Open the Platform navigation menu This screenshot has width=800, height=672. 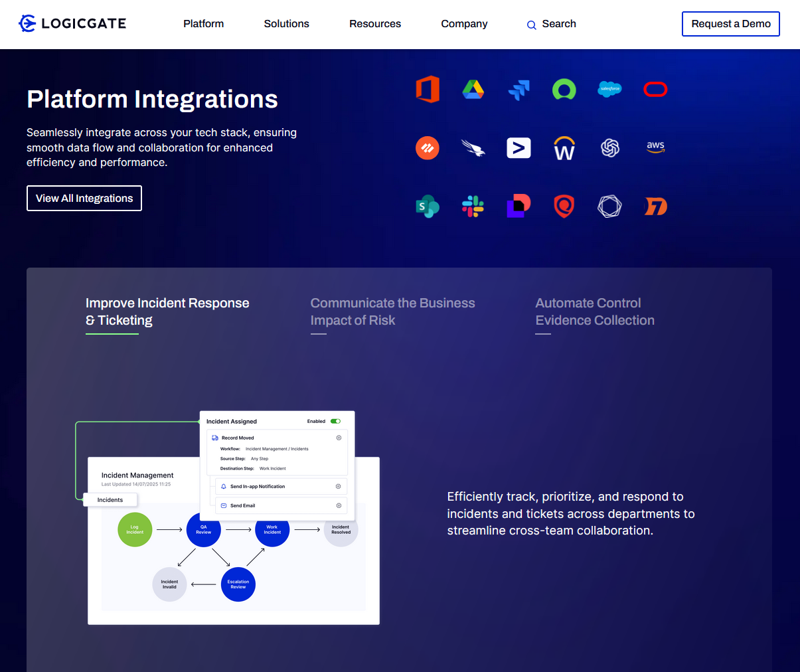(203, 24)
